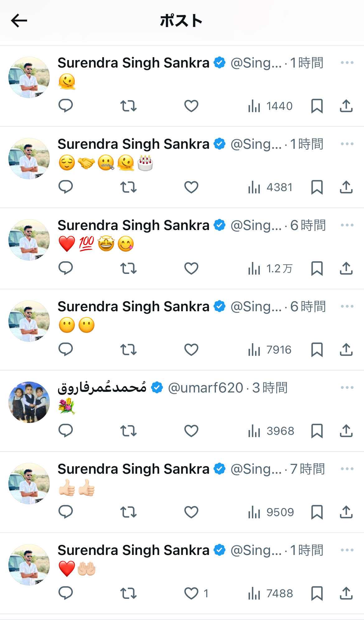
Task: Open the @umarf620 handle link
Action: [205, 388]
